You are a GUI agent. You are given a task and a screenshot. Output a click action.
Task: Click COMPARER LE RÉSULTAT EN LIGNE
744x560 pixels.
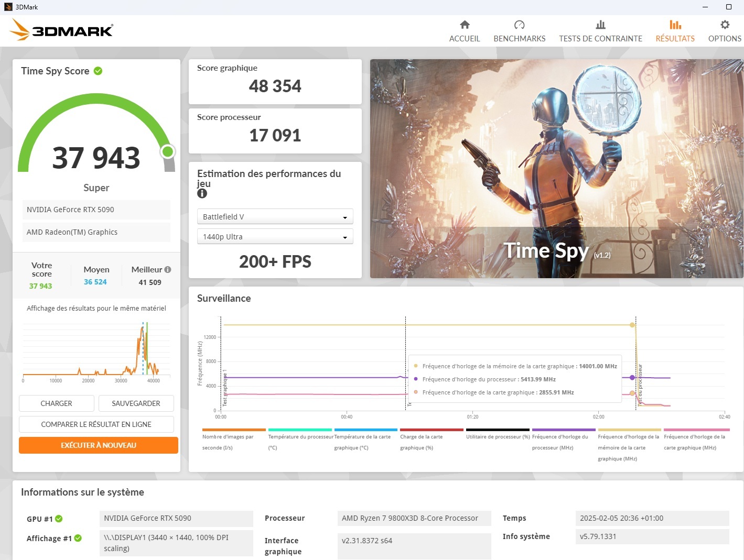[96, 424]
